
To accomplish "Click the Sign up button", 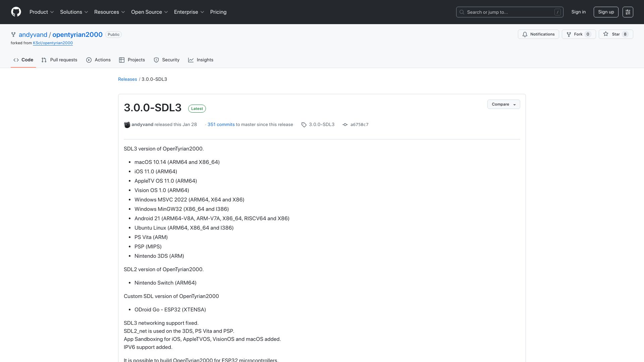I will (606, 12).
